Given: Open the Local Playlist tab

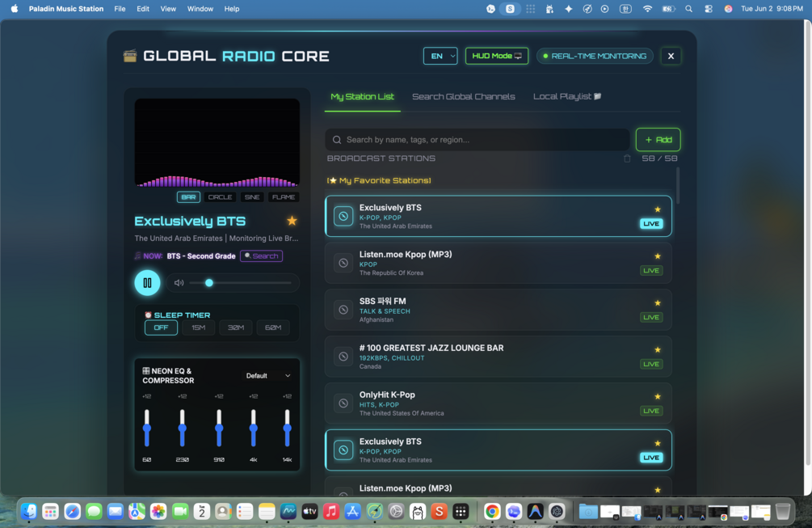Looking at the screenshot, I should [567, 97].
